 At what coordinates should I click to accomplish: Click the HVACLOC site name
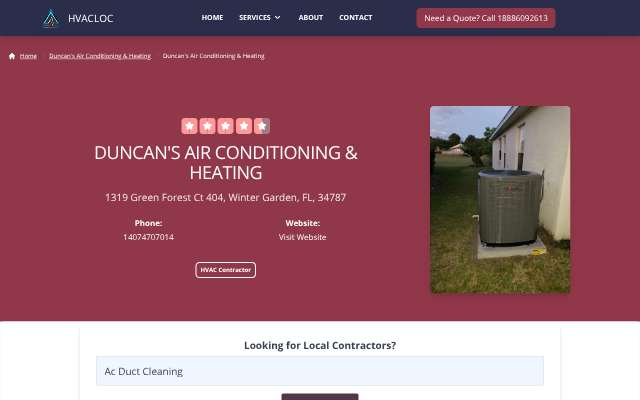click(91, 18)
